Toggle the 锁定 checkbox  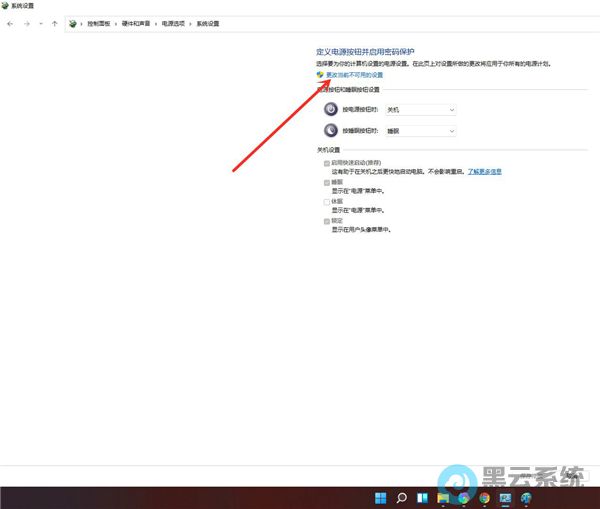coord(326,220)
